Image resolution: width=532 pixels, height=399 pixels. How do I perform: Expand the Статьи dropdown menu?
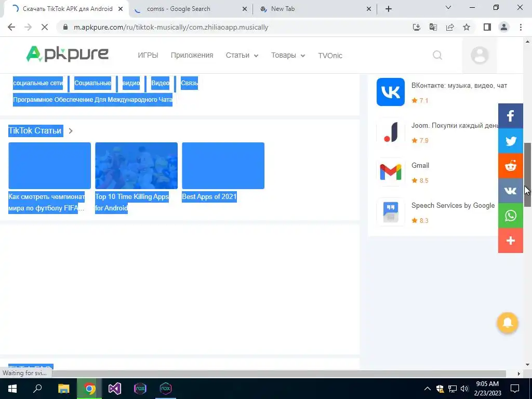242,55
